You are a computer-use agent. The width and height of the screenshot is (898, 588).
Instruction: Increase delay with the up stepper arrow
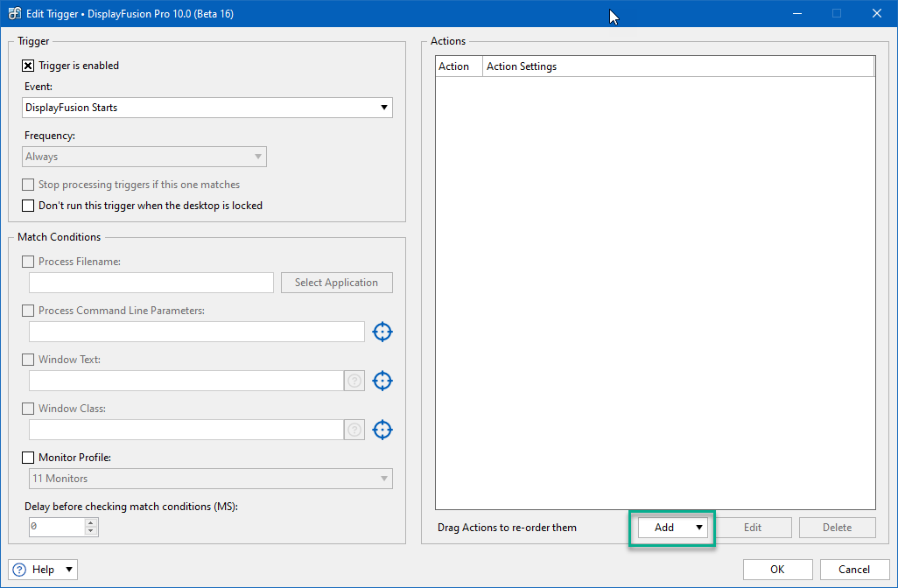(91, 522)
